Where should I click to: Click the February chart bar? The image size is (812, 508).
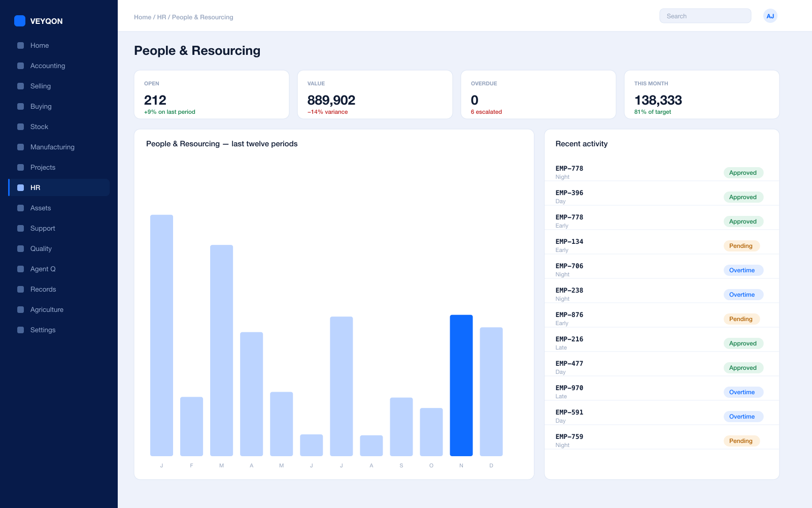coord(191,427)
